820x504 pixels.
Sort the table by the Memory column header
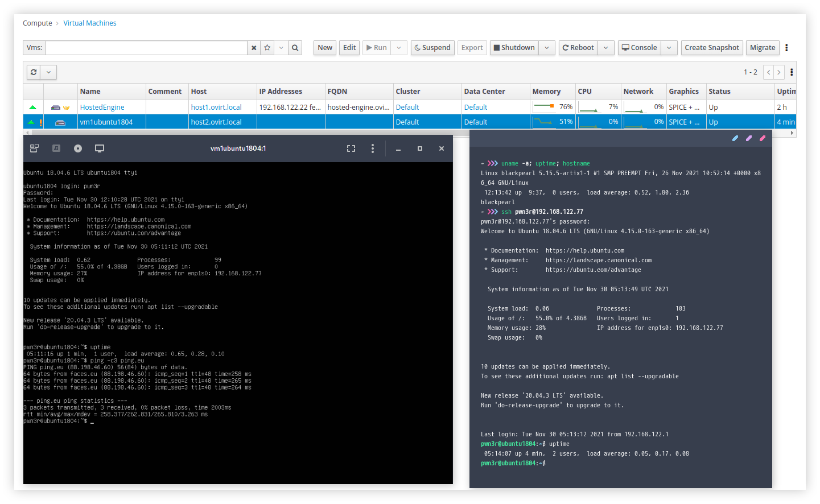[x=546, y=92]
